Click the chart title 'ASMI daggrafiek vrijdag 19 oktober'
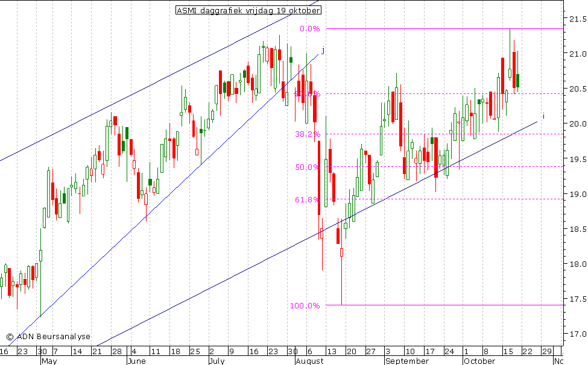 pyautogui.click(x=248, y=10)
